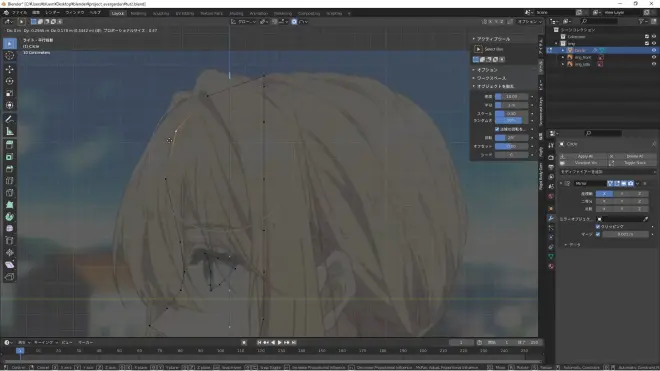Toggle visibility of img_side in outliner
The image size is (660, 371).
(x=654, y=64)
